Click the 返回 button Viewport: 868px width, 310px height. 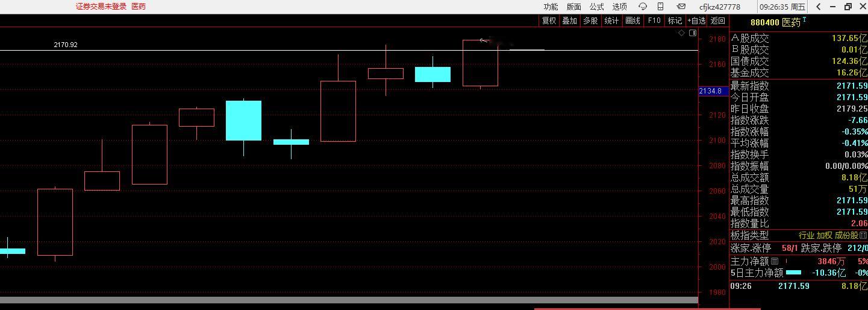coord(718,21)
